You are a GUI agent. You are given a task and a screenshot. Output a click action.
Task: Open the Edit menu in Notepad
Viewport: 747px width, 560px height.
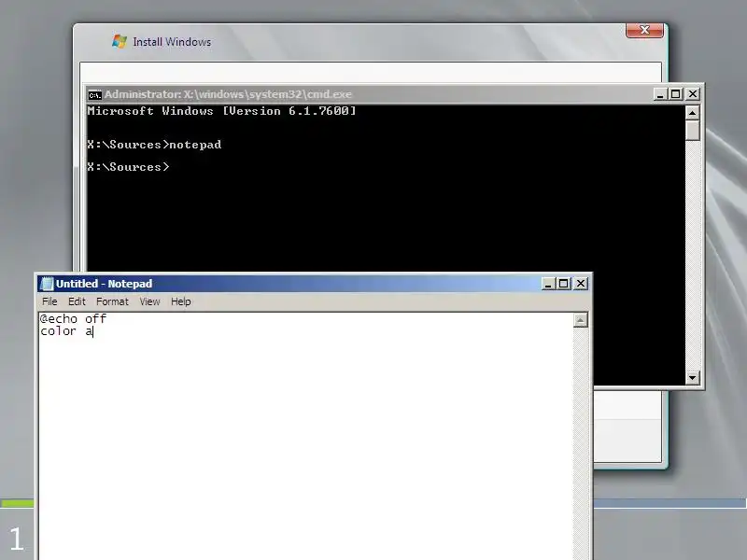(x=77, y=301)
